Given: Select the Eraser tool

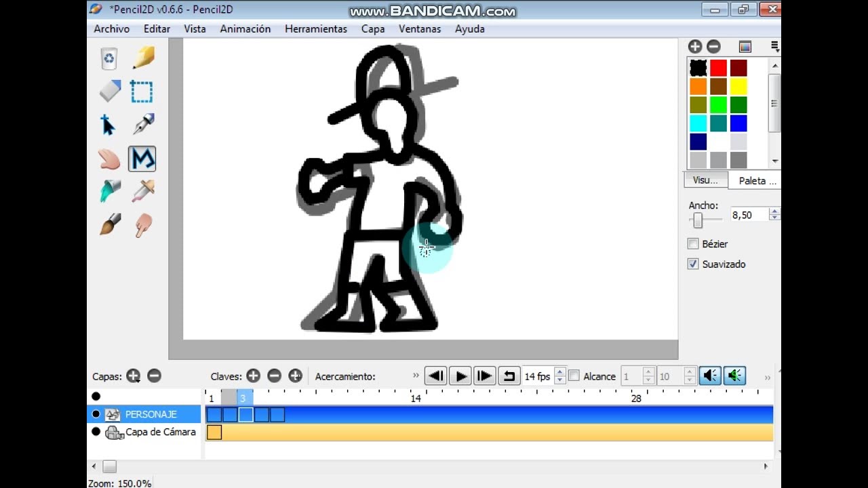Looking at the screenshot, I should pyautogui.click(x=109, y=91).
